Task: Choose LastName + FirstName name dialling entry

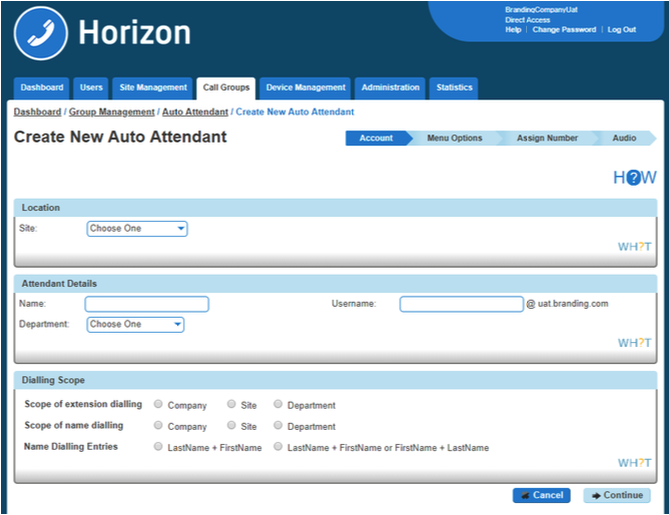Action: tap(158, 447)
